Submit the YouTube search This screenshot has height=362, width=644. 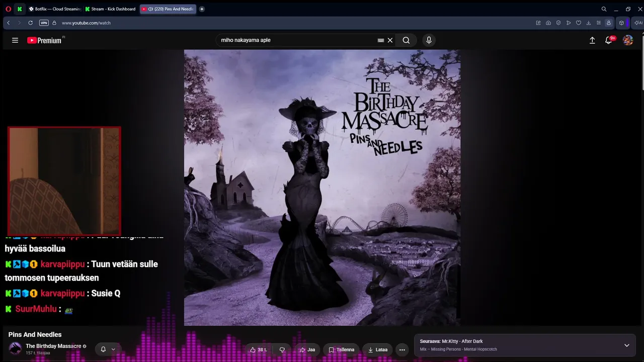click(x=406, y=40)
